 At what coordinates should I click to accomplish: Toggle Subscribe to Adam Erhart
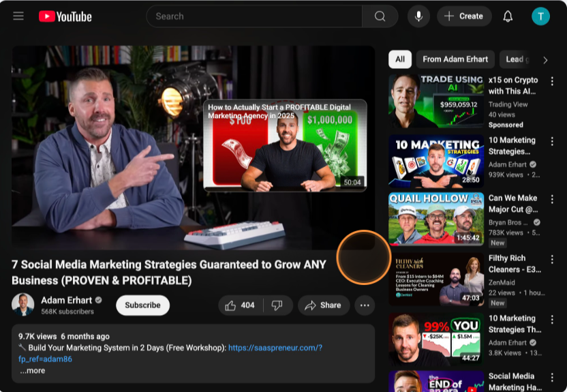tap(142, 305)
